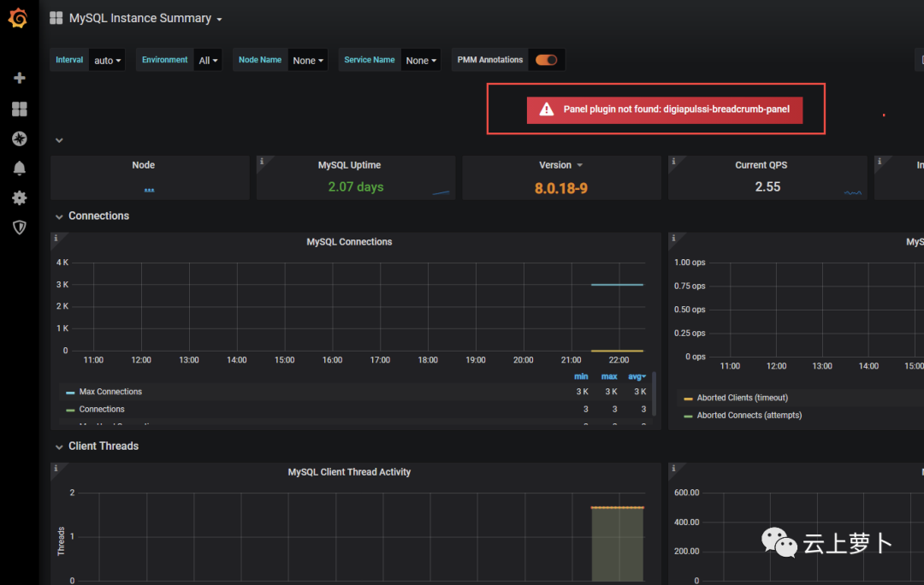The width and height of the screenshot is (924, 585).
Task: Collapse the Connections row
Action: tap(59, 216)
